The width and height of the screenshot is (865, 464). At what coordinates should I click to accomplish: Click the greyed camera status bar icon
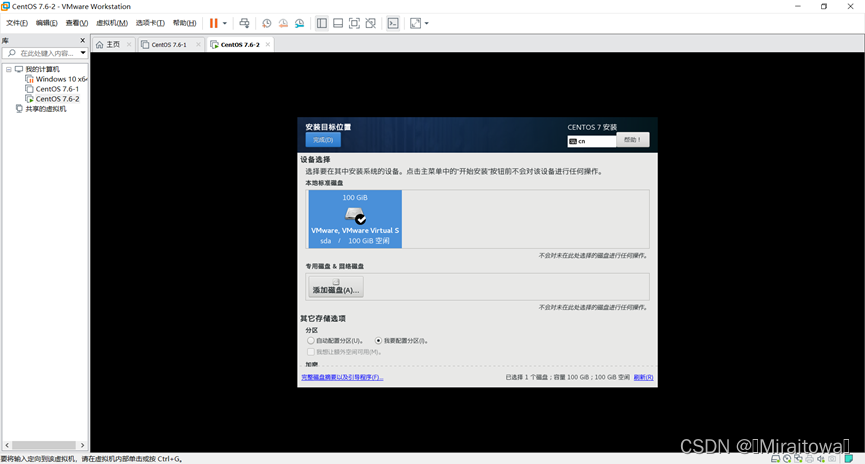click(832, 459)
